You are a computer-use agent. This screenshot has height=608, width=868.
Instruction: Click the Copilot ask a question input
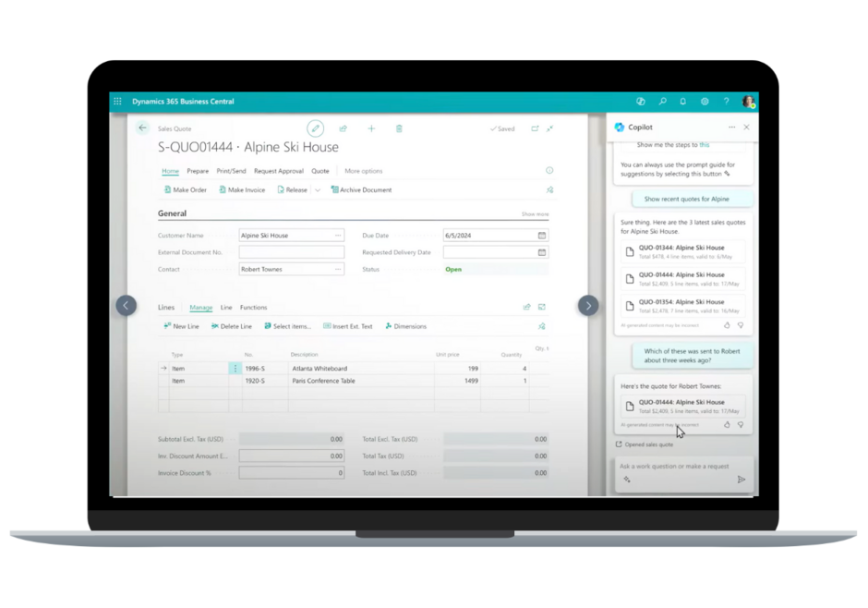click(679, 467)
